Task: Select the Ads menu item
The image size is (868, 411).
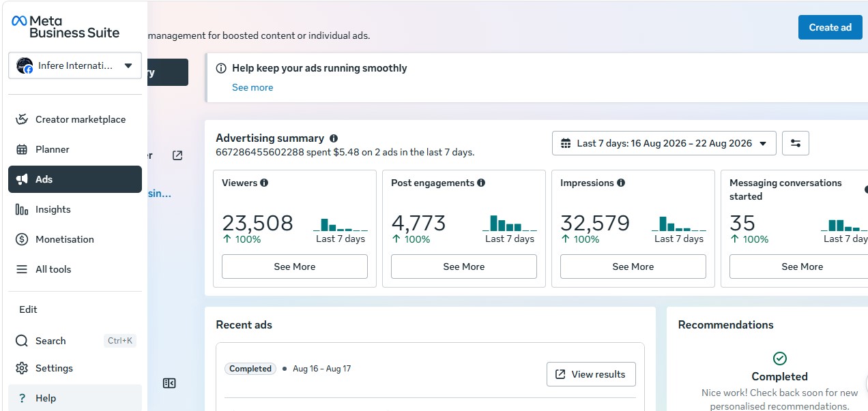Action: tap(75, 179)
